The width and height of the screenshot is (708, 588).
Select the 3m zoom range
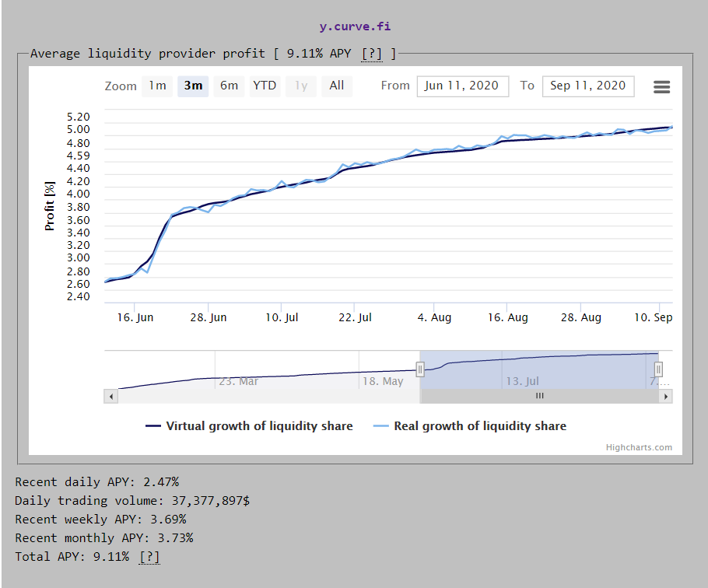[x=193, y=86]
